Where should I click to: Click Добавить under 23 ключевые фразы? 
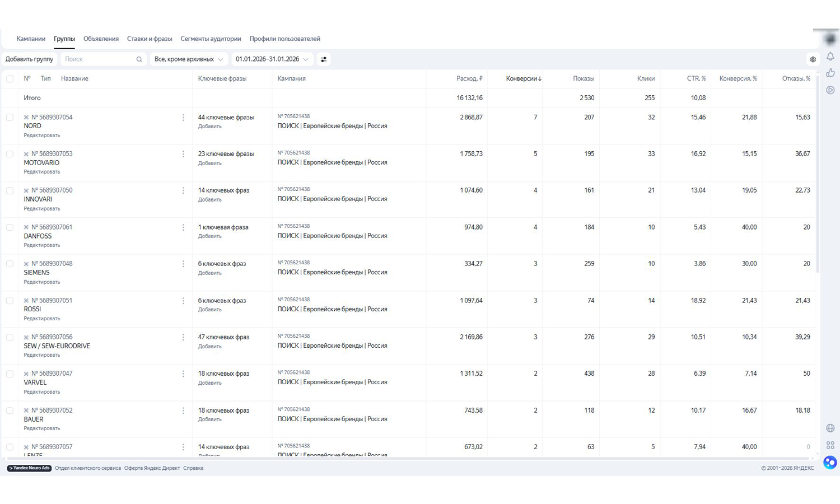tap(210, 164)
